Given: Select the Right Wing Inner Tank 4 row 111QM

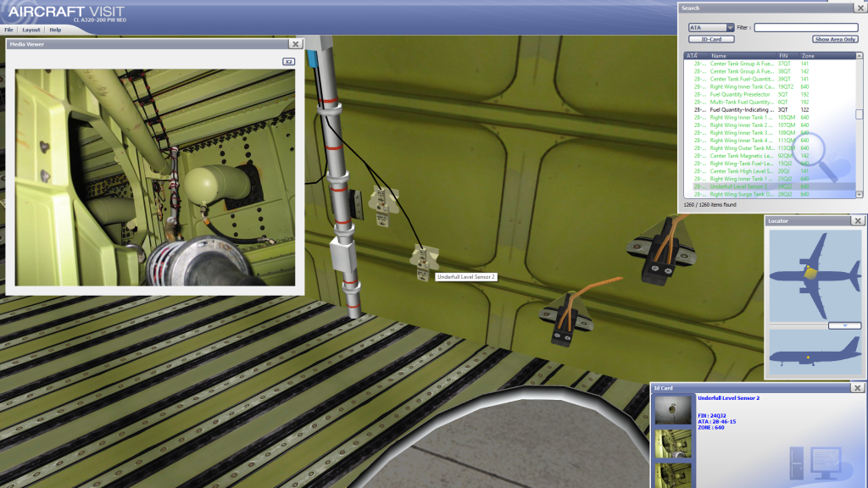Looking at the screenshot, I should click(x=770, y=141).
